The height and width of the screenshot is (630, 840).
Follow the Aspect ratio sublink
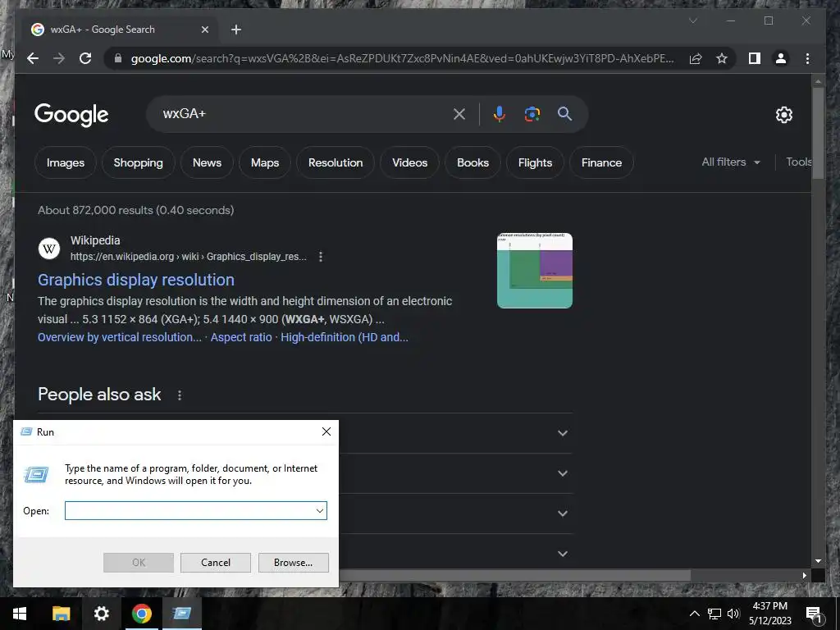[x=241, y=337]
